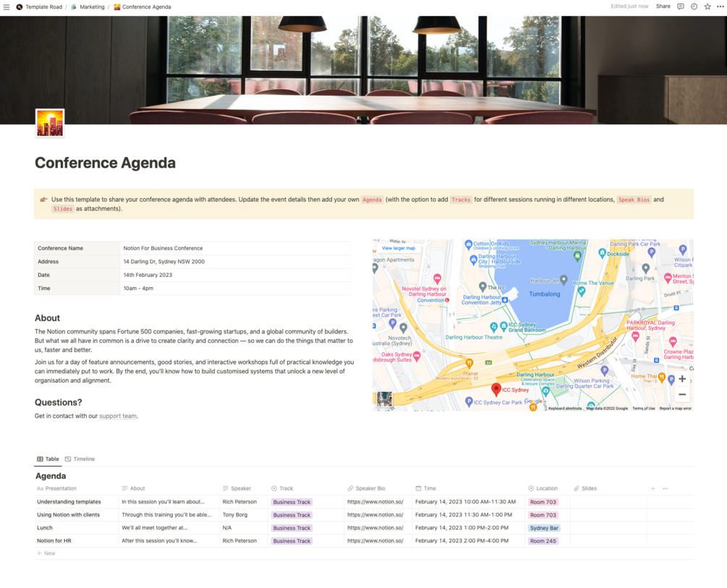Open Agenda table column options ellipsis

(665, 488)
